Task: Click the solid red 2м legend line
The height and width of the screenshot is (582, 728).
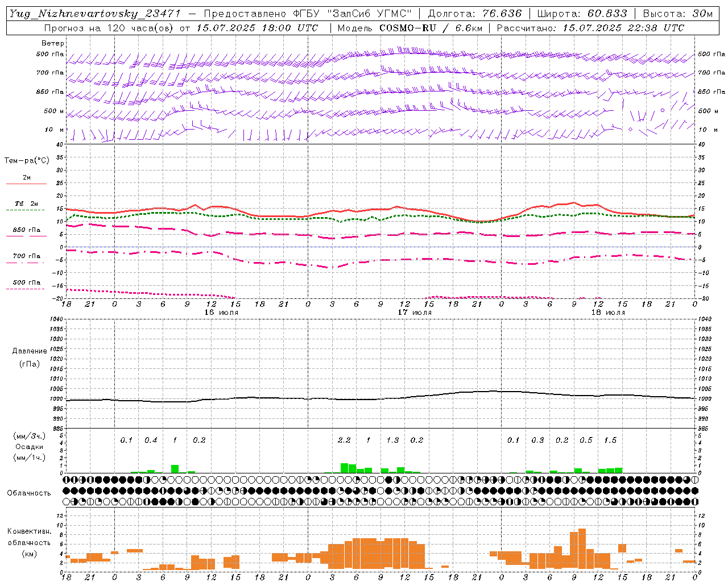Action: [26, 184]
